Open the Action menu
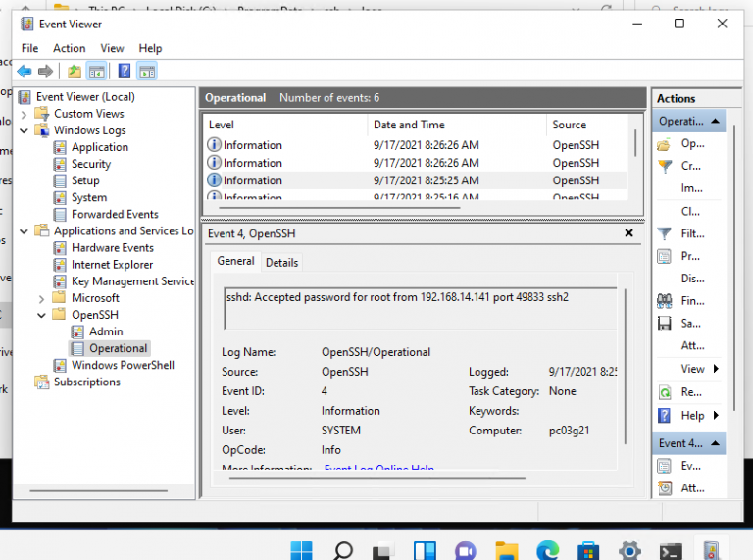This screenshot has height=560, width=753. tap(69, 48)
